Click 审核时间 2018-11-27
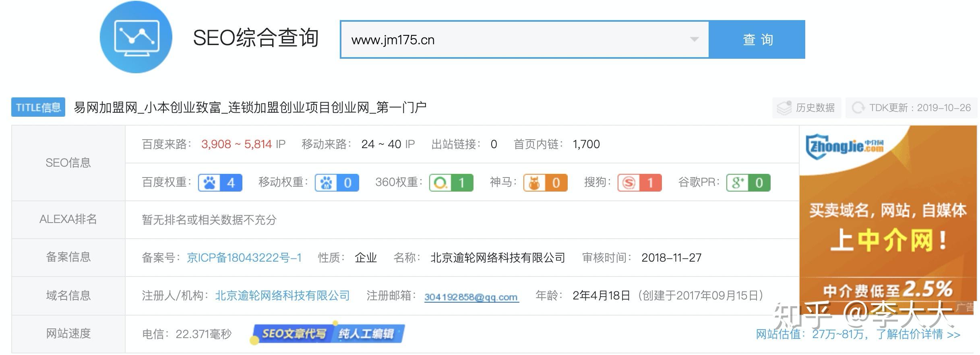Image resolution: width=980 pixels, height=355 pixels. (x=672, y=258)
